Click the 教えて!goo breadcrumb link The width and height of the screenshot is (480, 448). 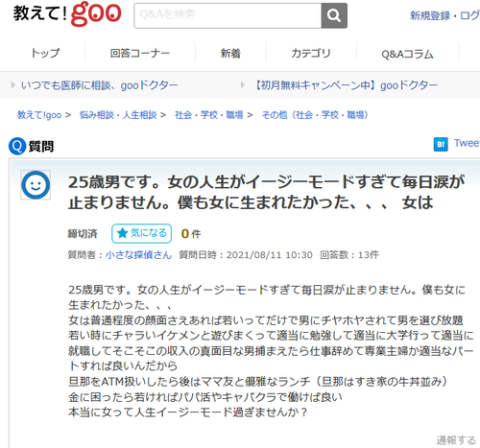pyautogui.click(x=39, y=115)
